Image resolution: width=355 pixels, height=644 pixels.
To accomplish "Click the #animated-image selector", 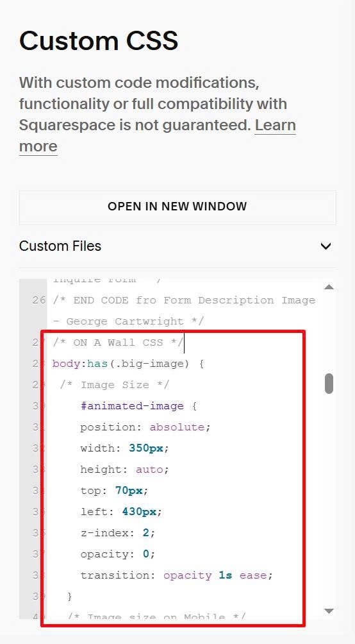I will (x=132, y=406).
